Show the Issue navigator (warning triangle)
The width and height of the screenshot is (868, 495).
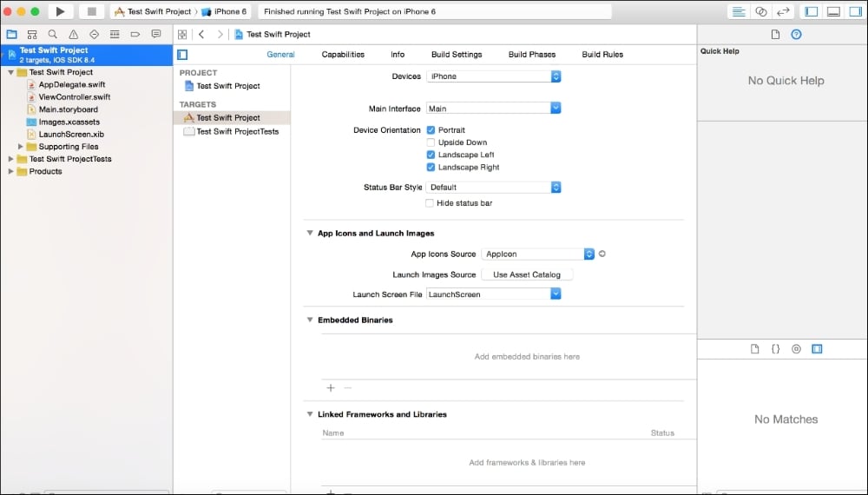[x=74, y=34]
